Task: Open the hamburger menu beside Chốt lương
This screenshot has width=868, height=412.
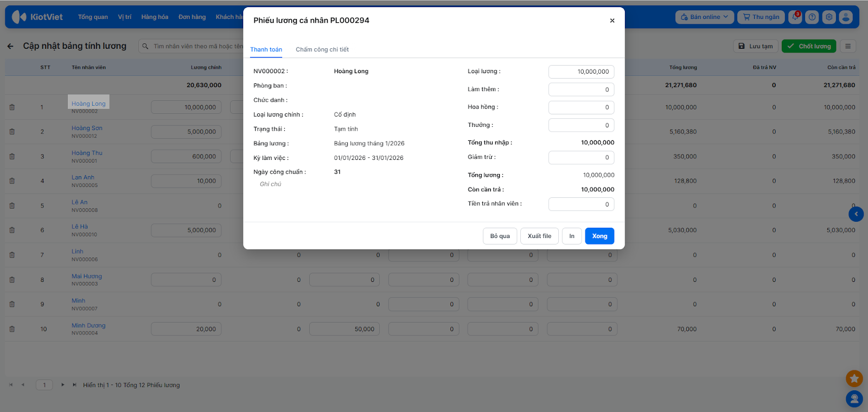Action: tap(848, 46)
